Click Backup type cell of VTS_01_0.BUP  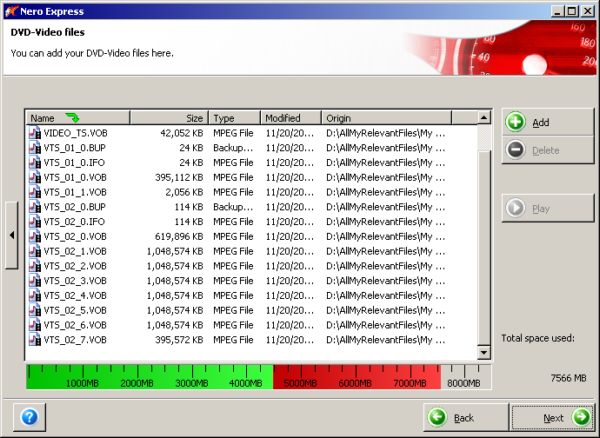[x=233, y=148]
